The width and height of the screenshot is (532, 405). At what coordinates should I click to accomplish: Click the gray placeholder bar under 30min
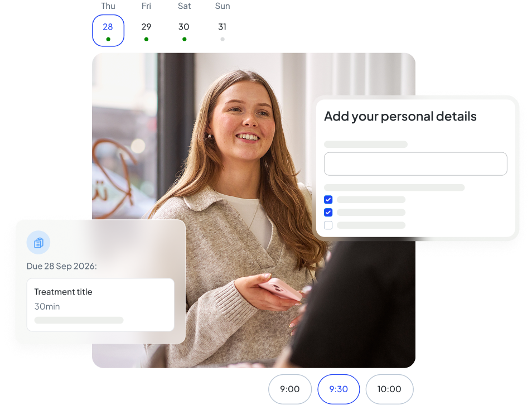pyautogui.click(x=79, y=320)
